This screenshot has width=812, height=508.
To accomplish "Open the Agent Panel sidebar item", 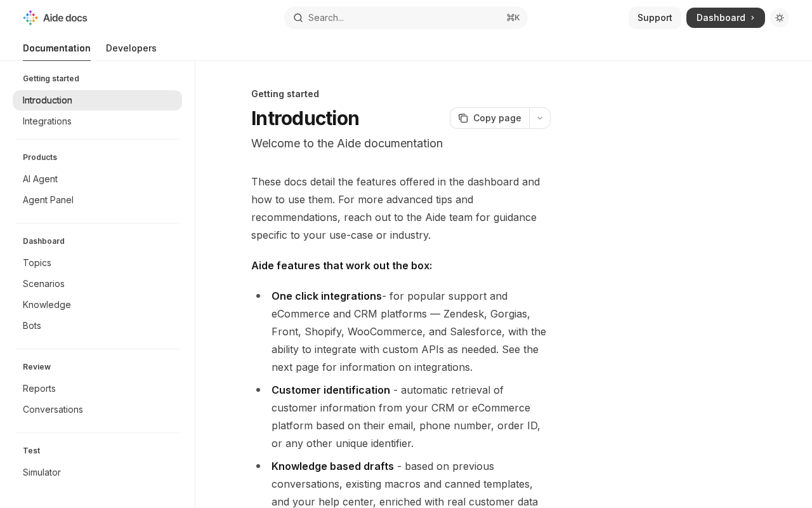I will [48, 200].
